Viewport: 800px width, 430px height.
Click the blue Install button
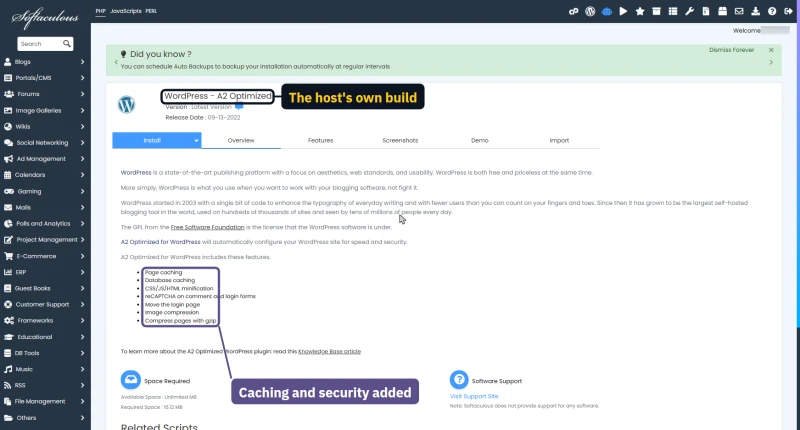(152, 140)
